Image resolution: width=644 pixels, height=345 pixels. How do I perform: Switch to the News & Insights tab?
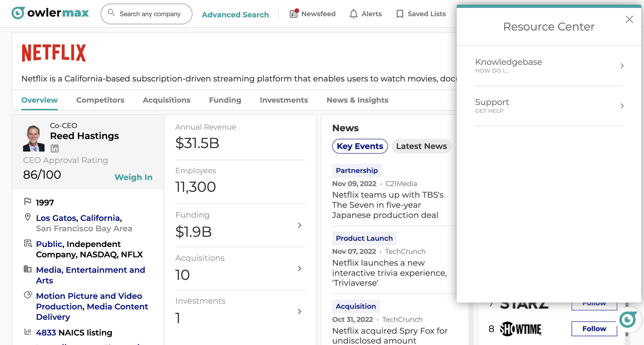coord(357,100)
